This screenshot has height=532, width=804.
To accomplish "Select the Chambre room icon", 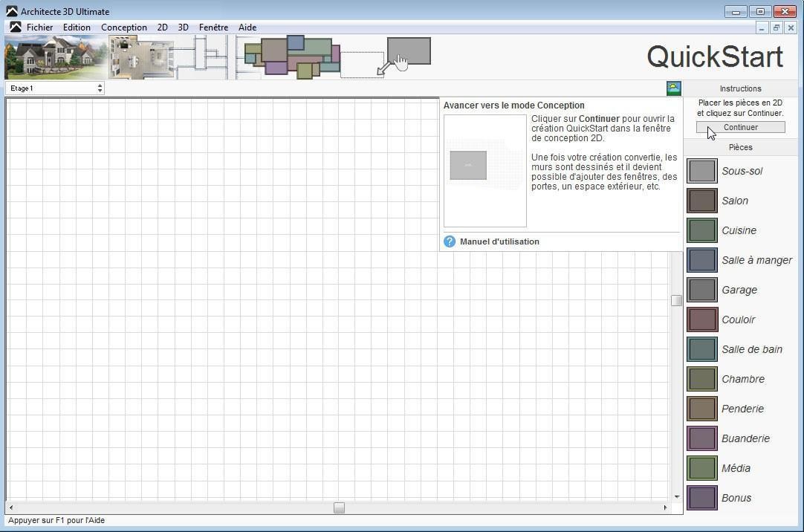I will coord(702,379).
